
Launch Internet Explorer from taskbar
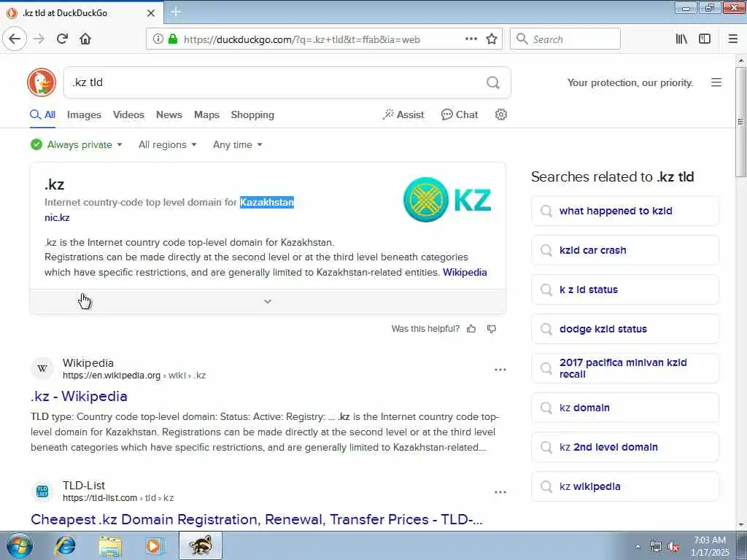[65, 545]
